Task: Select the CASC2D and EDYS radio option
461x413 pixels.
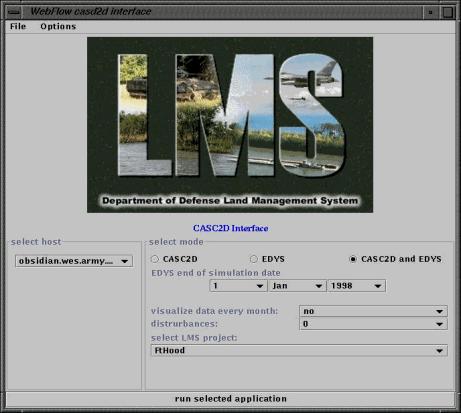Action: tap(353, 259)
